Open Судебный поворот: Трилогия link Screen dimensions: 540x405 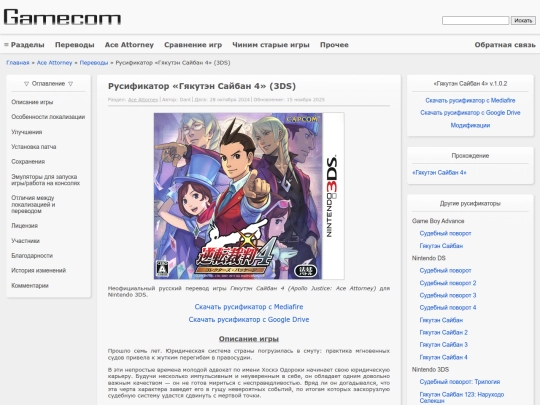(x=460, y=382)
